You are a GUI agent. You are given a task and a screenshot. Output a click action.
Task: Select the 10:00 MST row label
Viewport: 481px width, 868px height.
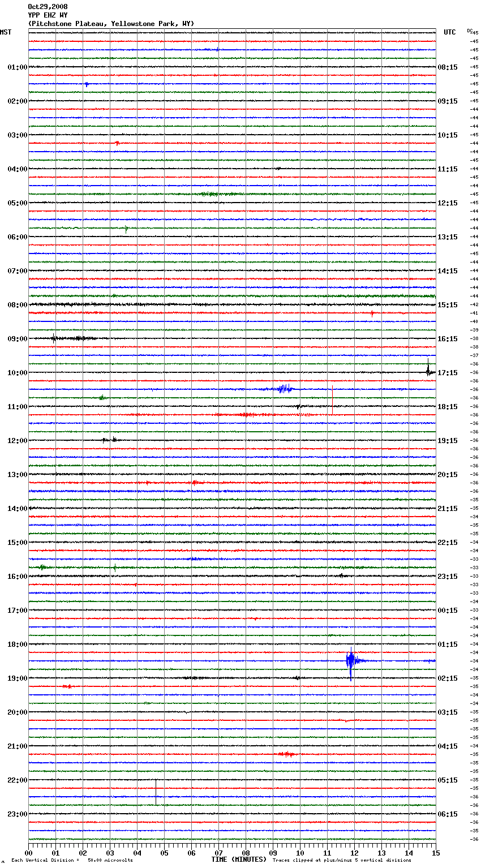click(18, 373)
